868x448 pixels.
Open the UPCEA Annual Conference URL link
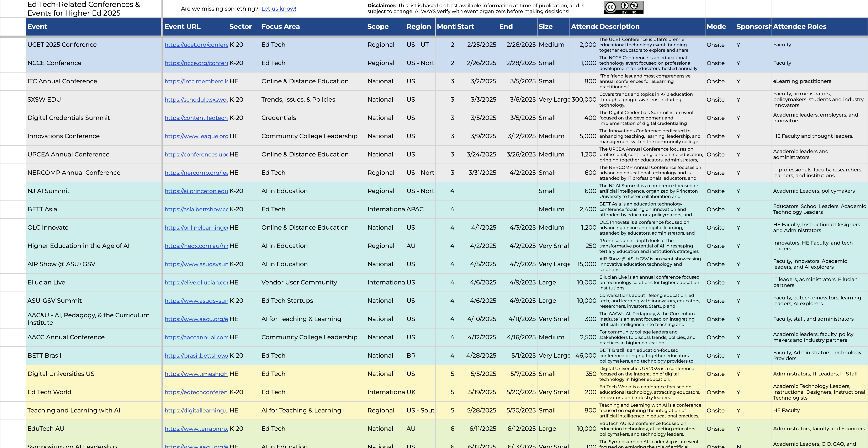(x=196, y=155)
